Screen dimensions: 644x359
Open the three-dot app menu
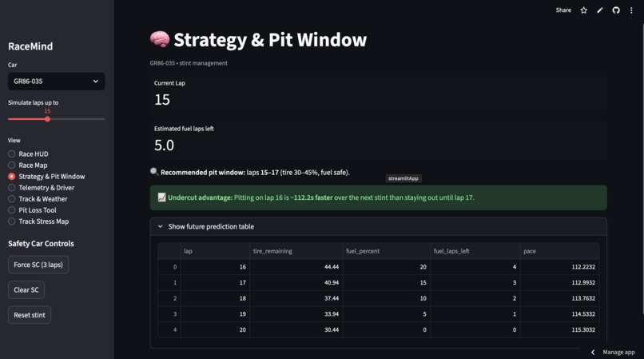point(631,10)
